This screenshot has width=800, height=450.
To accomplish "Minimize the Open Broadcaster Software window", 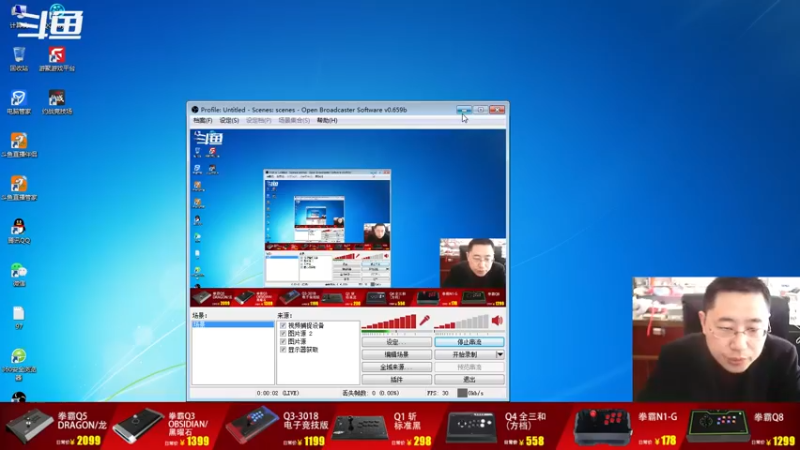I will [464, 110].
